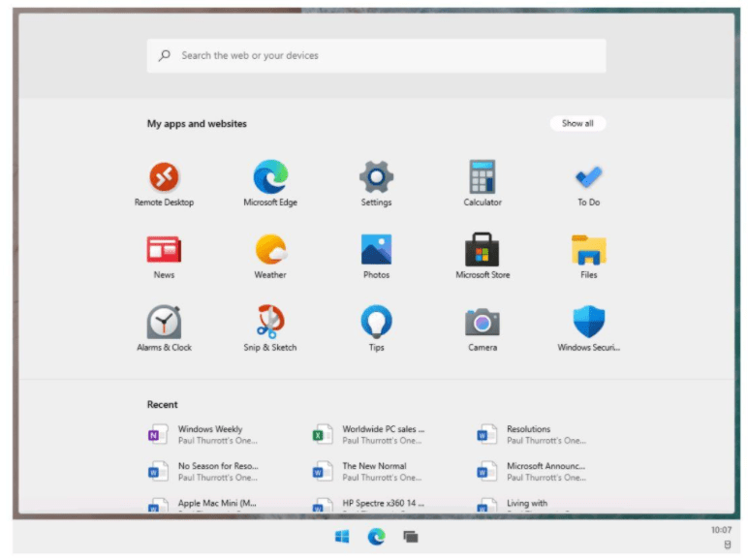This screenshot has width=748, height=560.
Task: Launch Alarms & Clock
Action: click(164, 323)
